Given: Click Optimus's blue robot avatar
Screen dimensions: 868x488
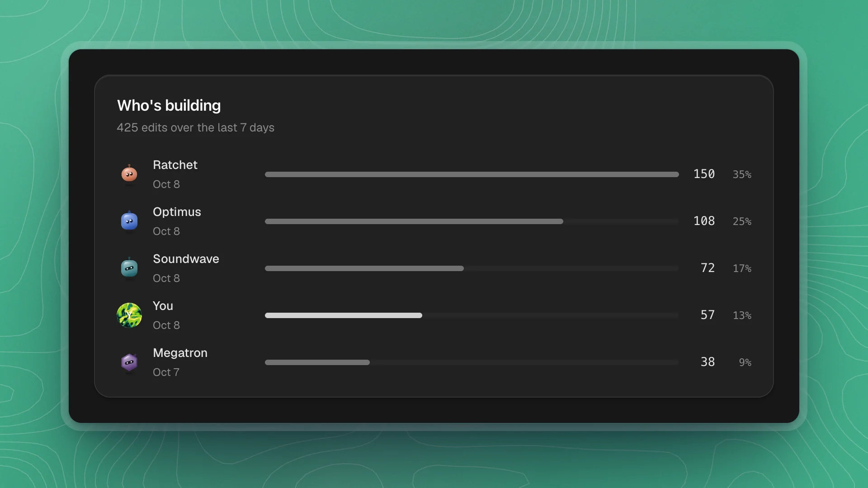Looking at the screenshot, I should tap(129, 221).
